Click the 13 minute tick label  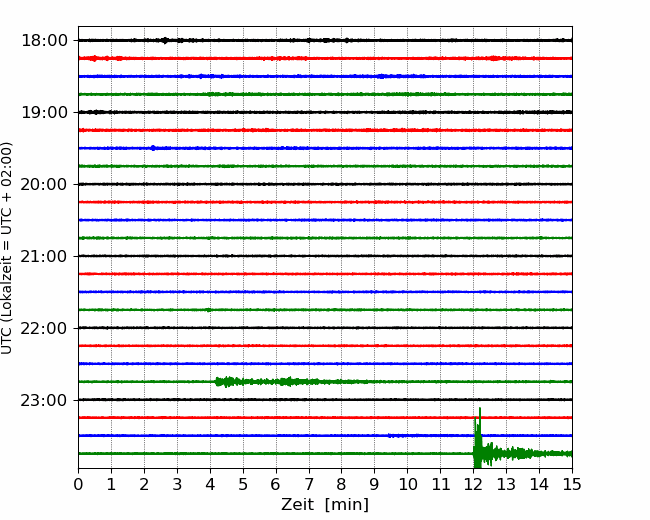(506, 484)
